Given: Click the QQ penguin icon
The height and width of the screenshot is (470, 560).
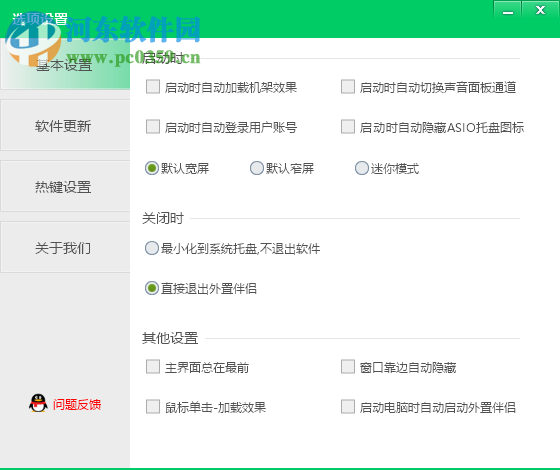Looking at the screenshot, I should pos(38,404).
